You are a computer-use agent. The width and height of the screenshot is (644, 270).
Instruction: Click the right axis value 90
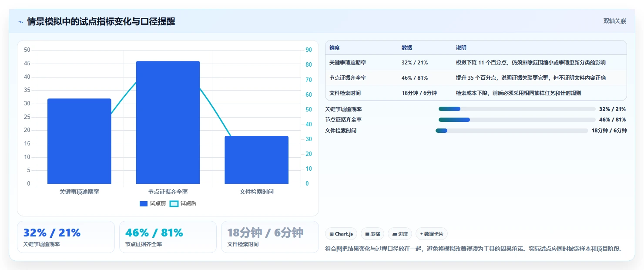click(x=309, y=50)
